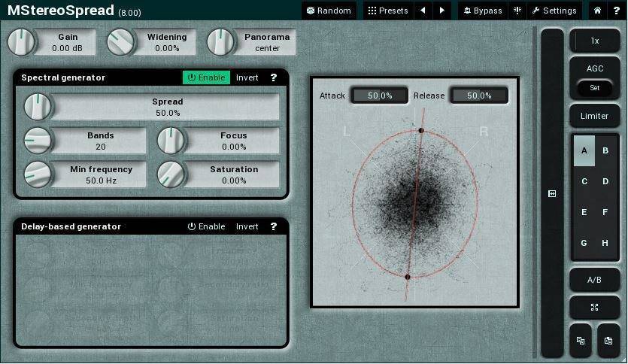
Task: Click the meter width toggle icon
Action: pos(552,194)
